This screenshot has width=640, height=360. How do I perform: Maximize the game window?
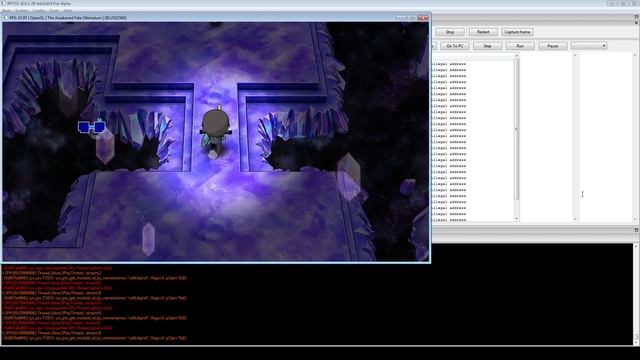(x=411, y=18)
